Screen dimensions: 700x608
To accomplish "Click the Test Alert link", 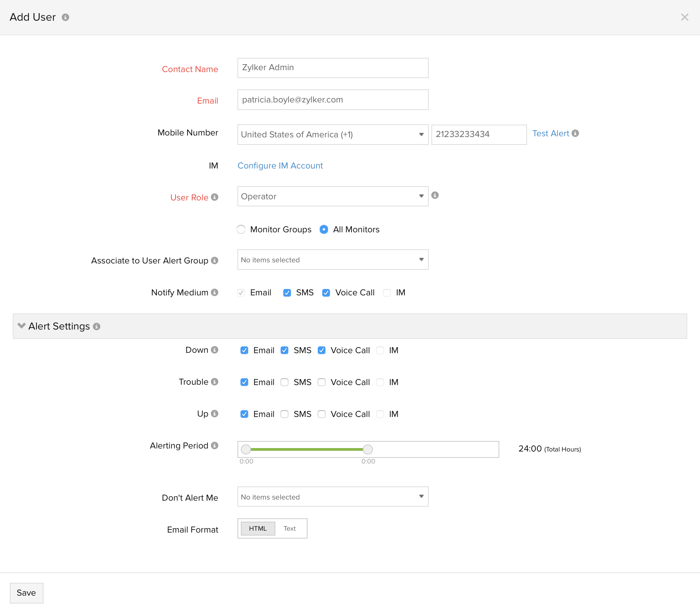I will (x=550, y=133).
